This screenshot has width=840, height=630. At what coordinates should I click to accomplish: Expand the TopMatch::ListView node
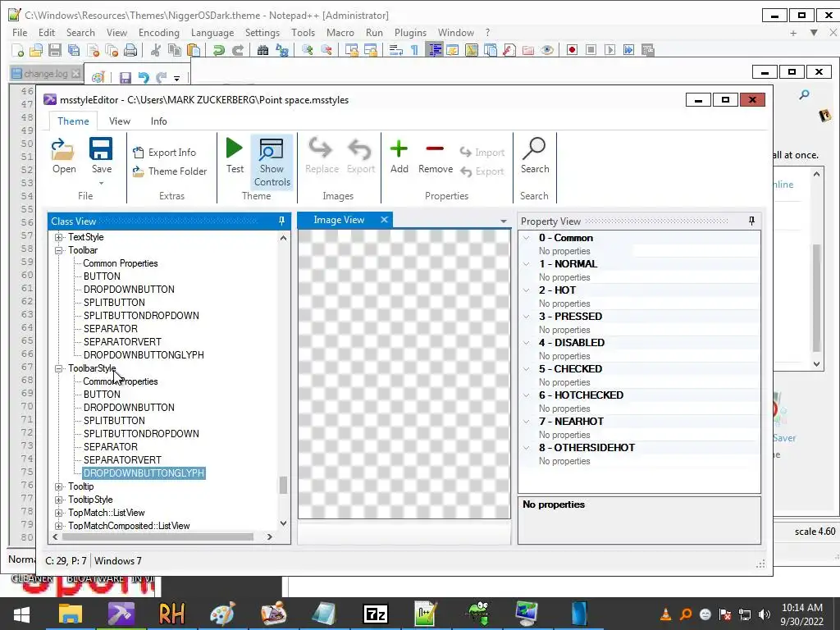58,513
